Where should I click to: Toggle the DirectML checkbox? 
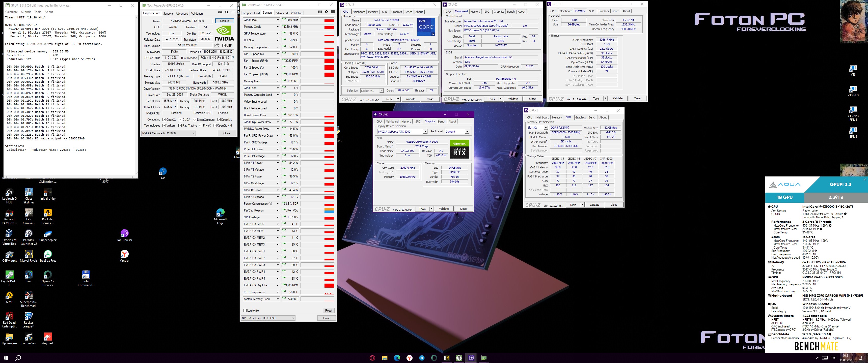219,119
